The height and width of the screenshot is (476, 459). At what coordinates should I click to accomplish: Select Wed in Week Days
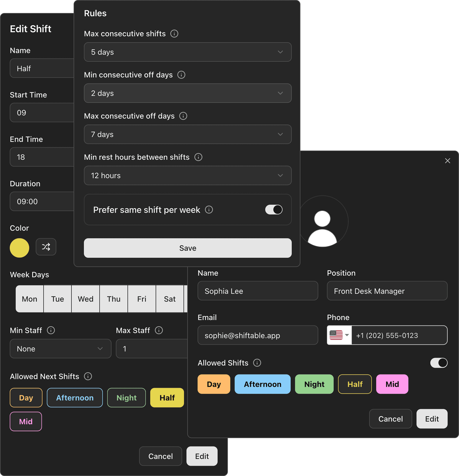point(85,299)
